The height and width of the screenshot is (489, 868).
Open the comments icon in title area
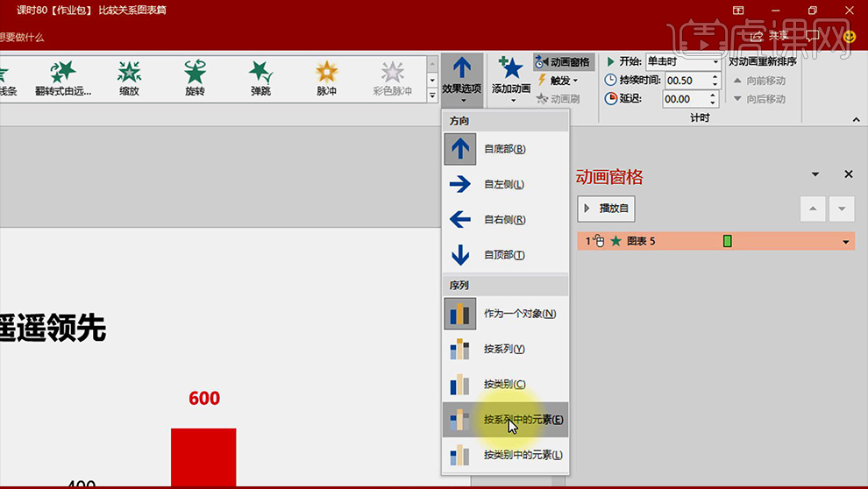(813, 37)
